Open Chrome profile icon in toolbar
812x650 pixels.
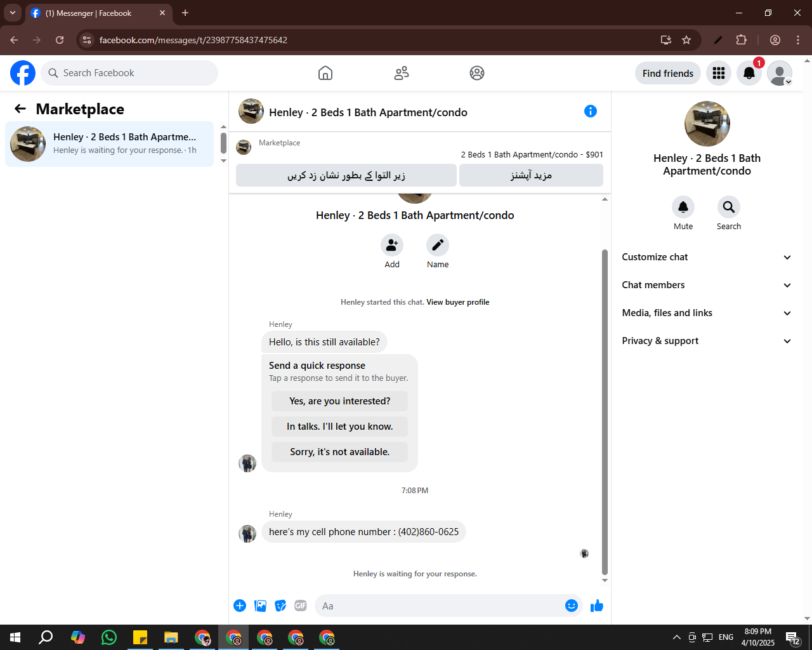[x=775, y=40]
